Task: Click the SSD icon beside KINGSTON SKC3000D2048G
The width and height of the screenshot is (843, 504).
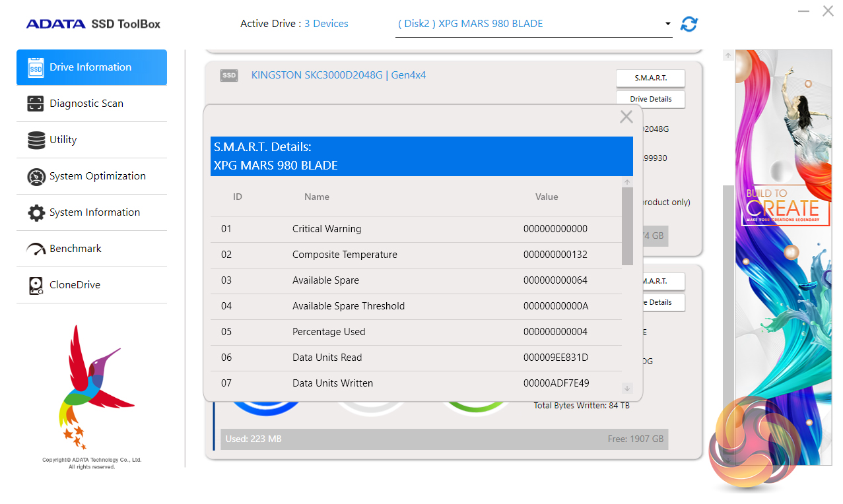Action: click(229, 76)
